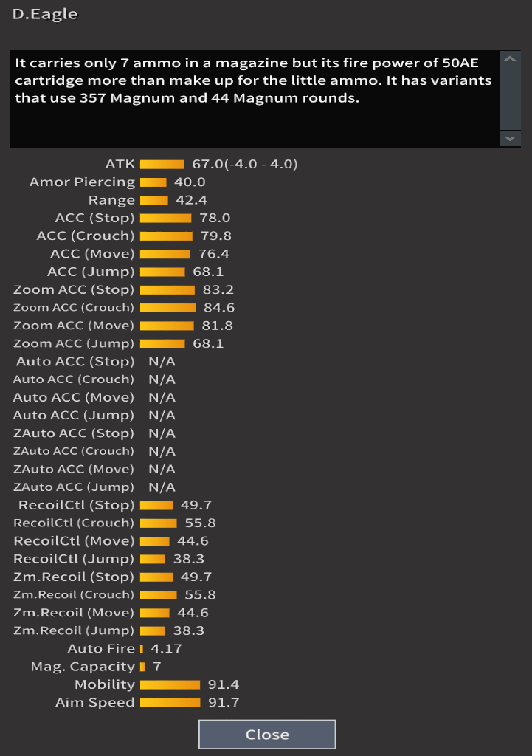This screenshot has height=756, width=532.
Task: Click the ATK stat bar
Action: pyautogui.click(x=162, y=164)
